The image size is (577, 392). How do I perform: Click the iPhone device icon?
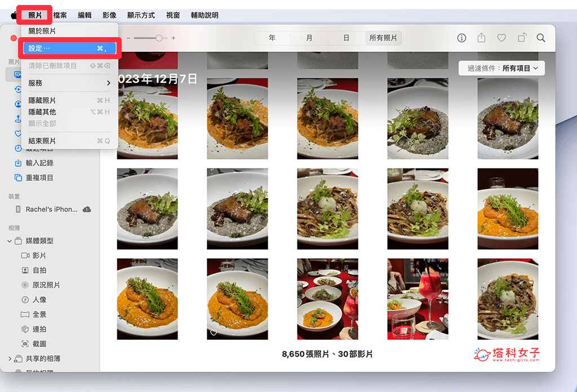[18, 210]
